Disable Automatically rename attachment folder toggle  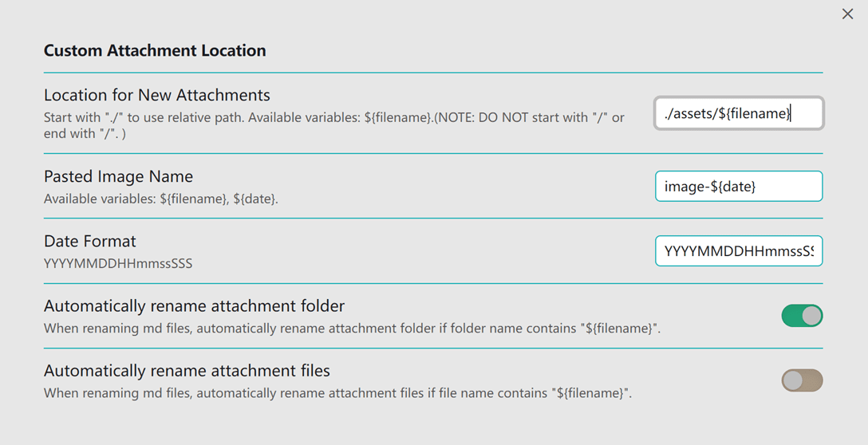[x=802, y=316]
